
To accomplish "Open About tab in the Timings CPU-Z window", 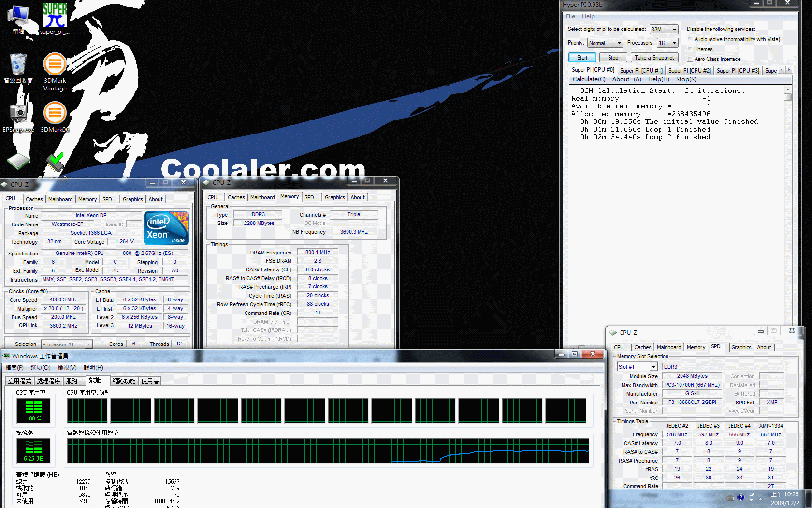I will 358,197.
